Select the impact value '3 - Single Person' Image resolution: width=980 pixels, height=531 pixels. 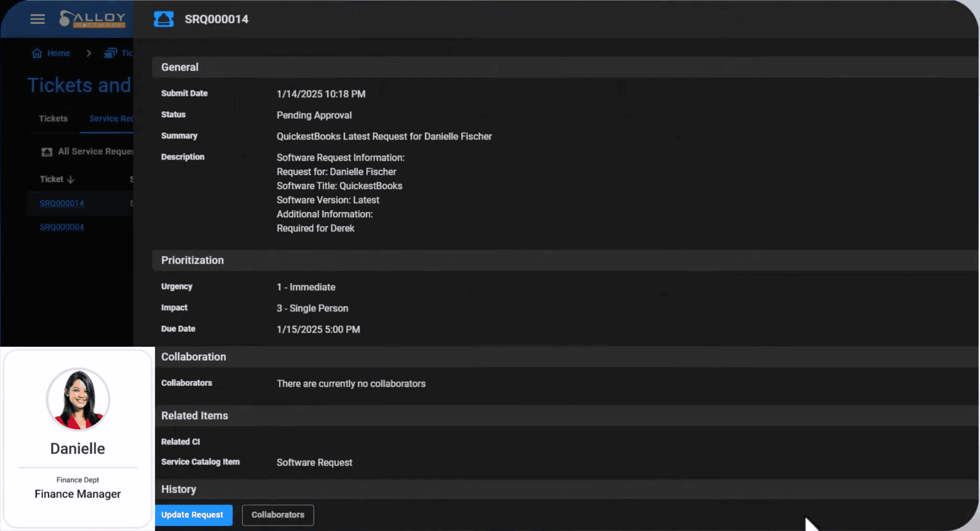click(x=312, y=309)
